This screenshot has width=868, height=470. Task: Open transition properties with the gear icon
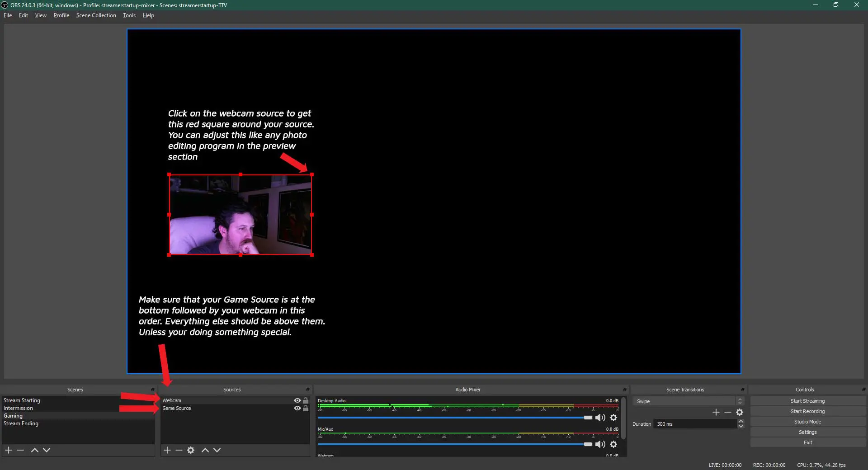pos(740,412)
